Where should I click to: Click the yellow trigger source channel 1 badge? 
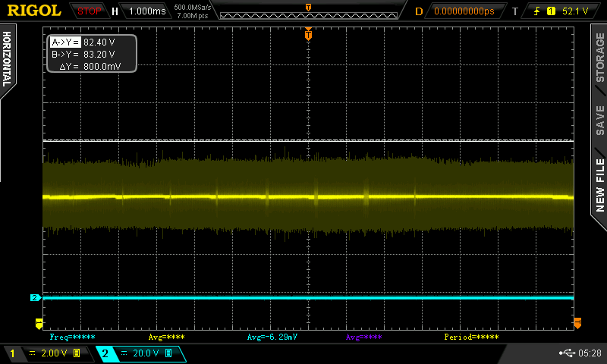click(551, 11)
